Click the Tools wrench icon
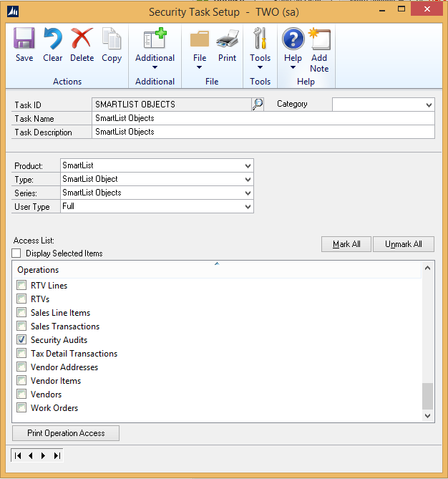The height and width of the screenshot is (479, 448). point(260,38)
